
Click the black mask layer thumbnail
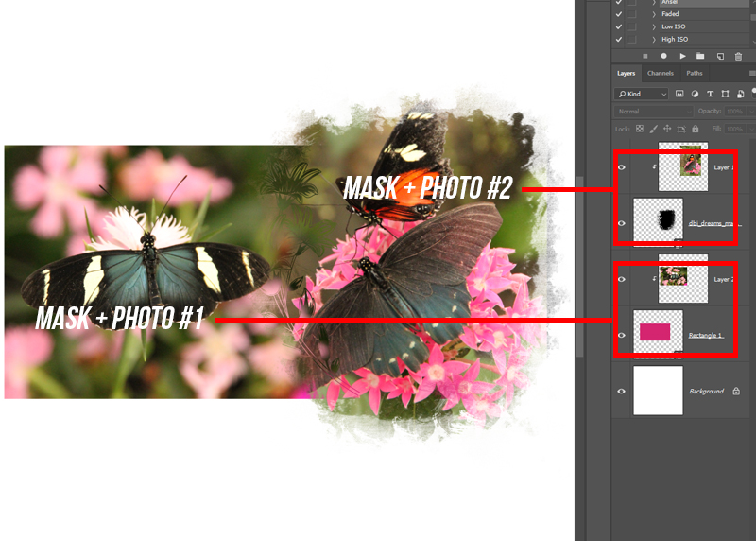coord(658,222)
